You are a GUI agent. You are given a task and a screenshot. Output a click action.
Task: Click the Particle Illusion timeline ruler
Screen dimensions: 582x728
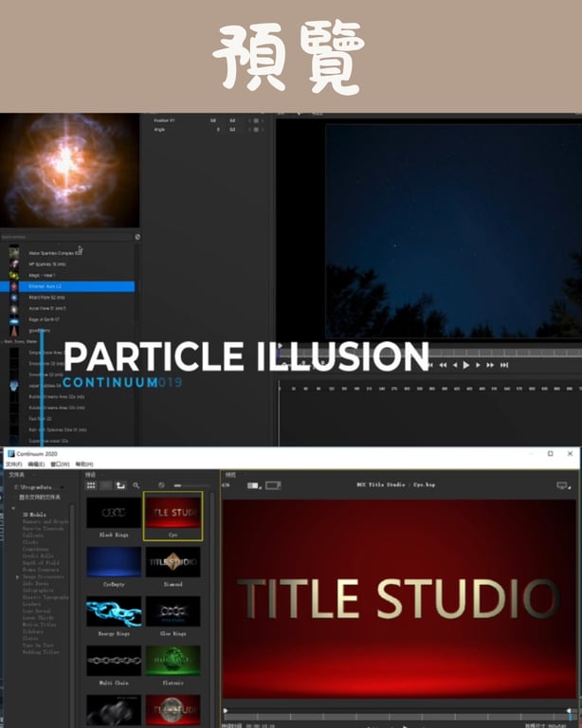[429, 388]
